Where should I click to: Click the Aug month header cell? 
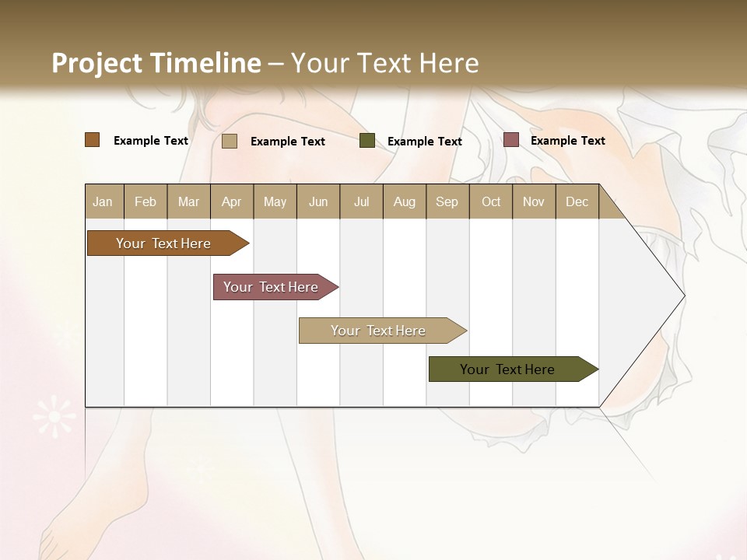pos(405,202)
